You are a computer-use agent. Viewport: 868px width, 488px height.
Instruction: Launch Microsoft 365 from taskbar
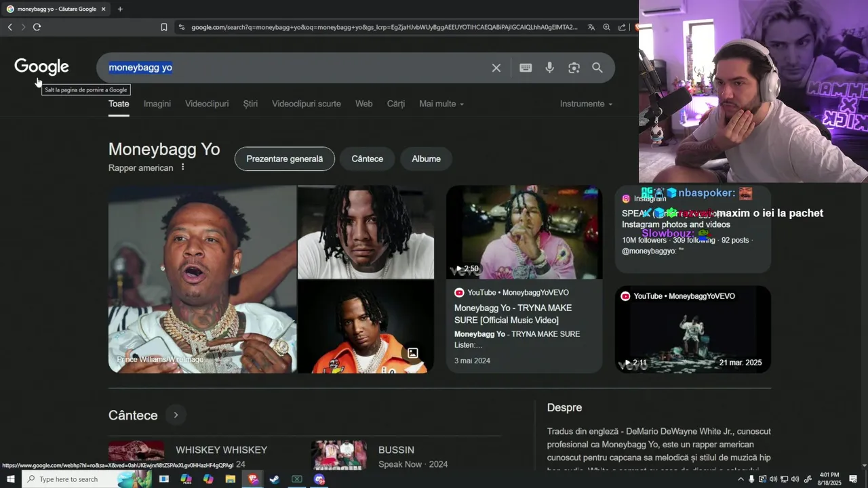186,479
